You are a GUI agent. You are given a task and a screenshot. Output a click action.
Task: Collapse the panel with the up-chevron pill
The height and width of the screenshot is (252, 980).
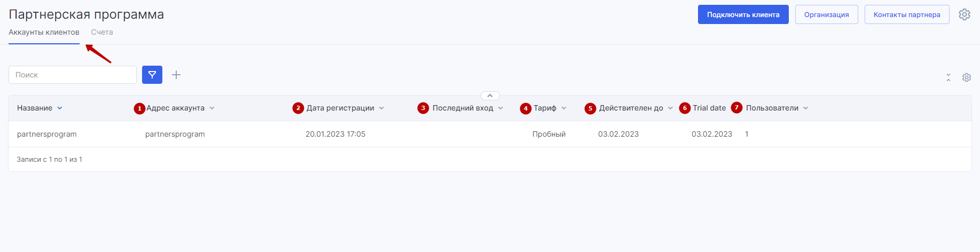(490, 96)
